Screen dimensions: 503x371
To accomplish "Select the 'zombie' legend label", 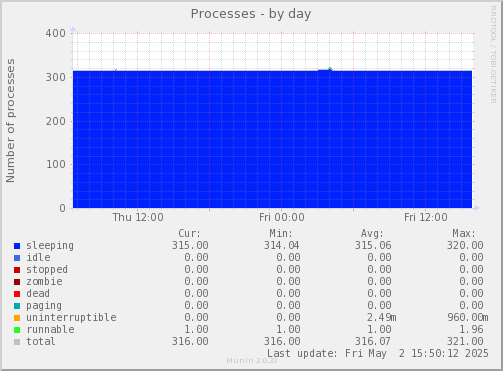I will pyautogui.click(x=44, y=281).
